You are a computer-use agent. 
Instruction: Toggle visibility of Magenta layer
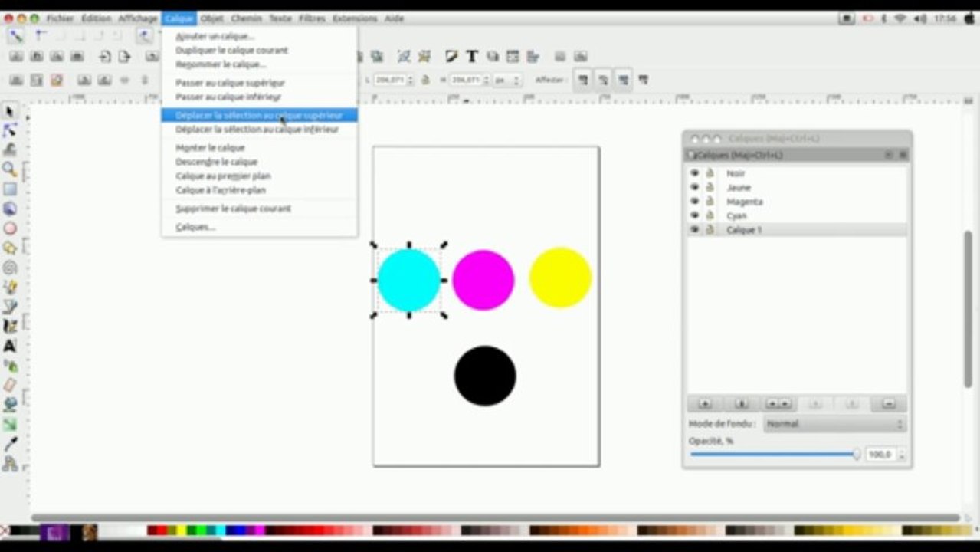coord(695,202)
